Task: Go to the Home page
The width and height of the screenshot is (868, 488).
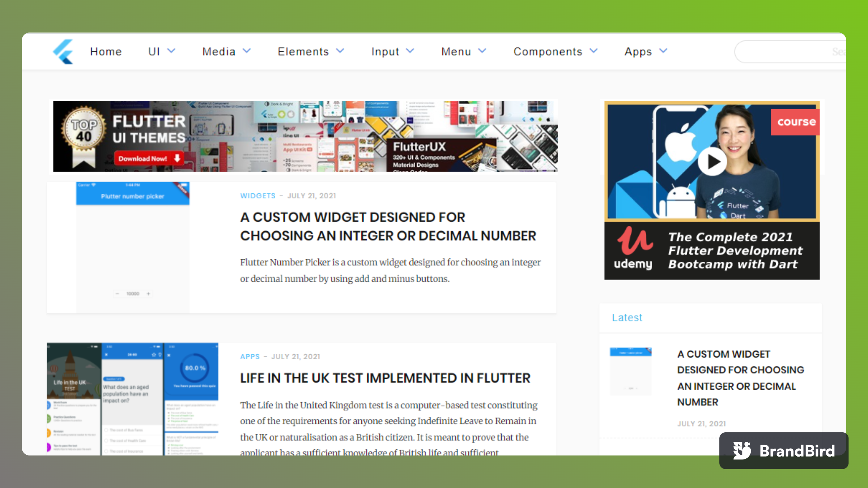Action: point(106,52)
